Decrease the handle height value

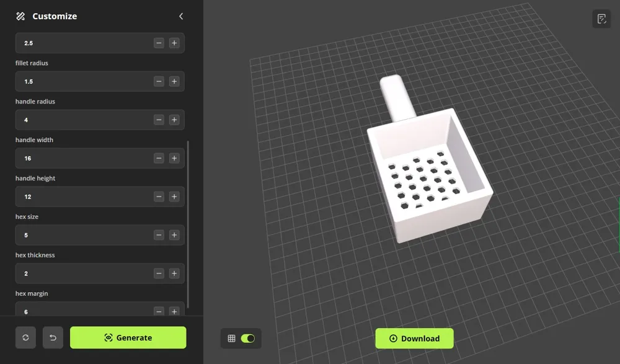pos(159,197)
